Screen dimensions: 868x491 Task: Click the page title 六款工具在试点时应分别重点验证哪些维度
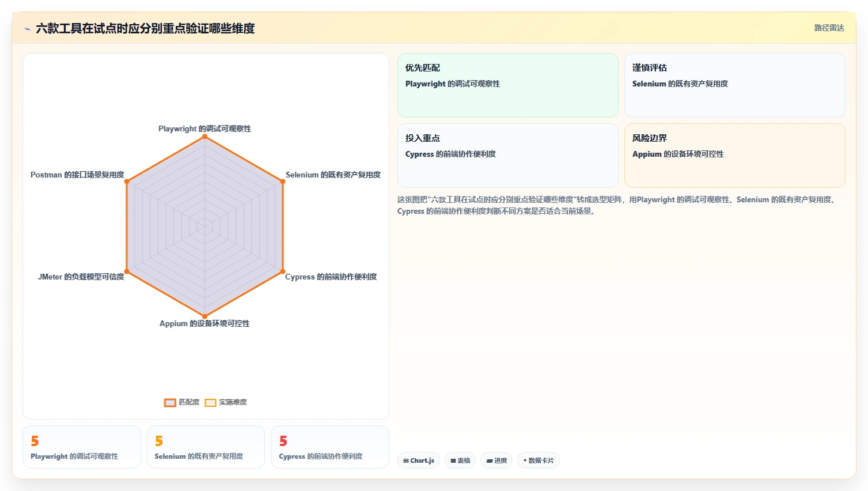pos(145,28)
